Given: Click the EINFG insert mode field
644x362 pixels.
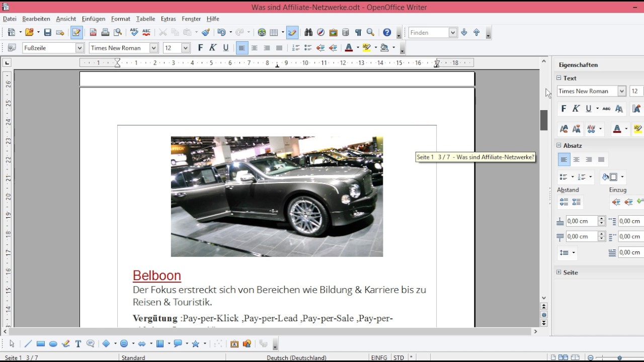Looking at the screenshot, I should [379, 357].
